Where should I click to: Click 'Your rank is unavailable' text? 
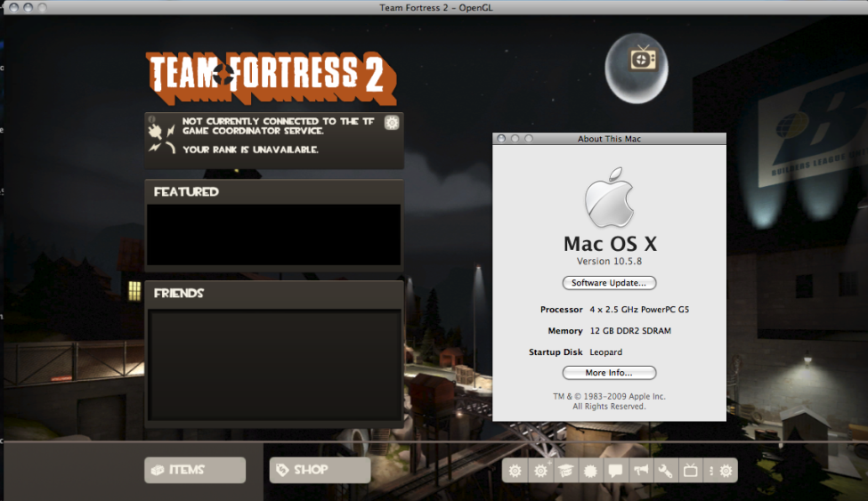pyautogui.click(x=250, y=149)
